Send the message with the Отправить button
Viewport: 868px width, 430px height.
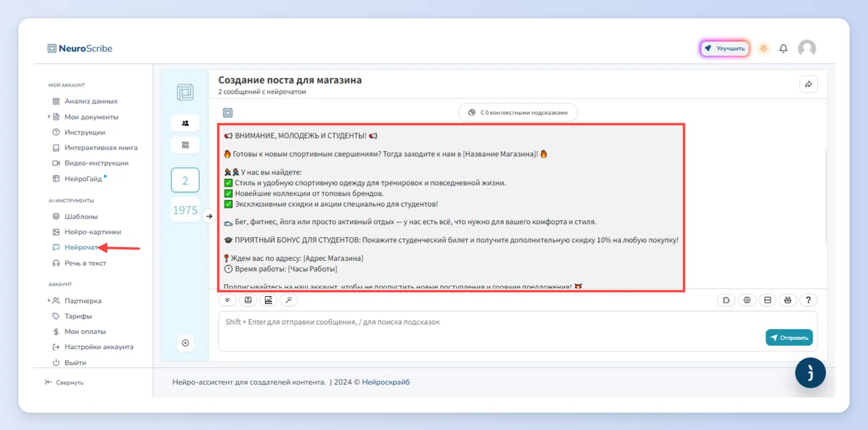point(789,338)
